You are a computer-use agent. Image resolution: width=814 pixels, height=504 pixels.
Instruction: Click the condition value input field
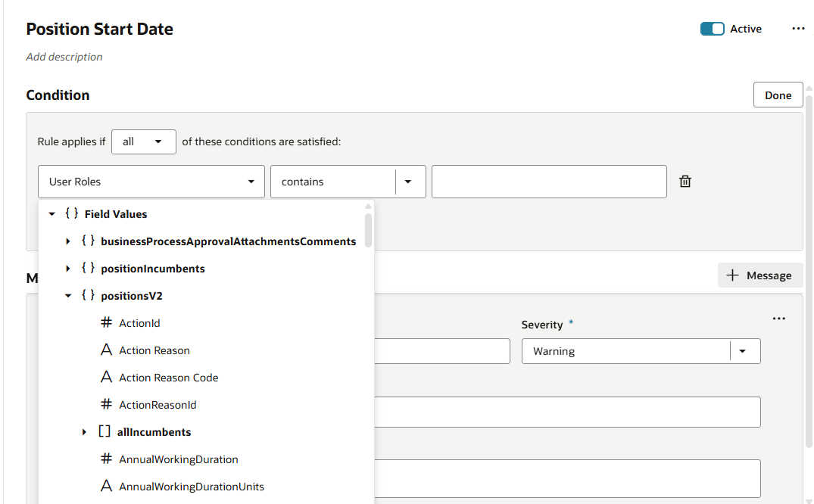(549, 182)
